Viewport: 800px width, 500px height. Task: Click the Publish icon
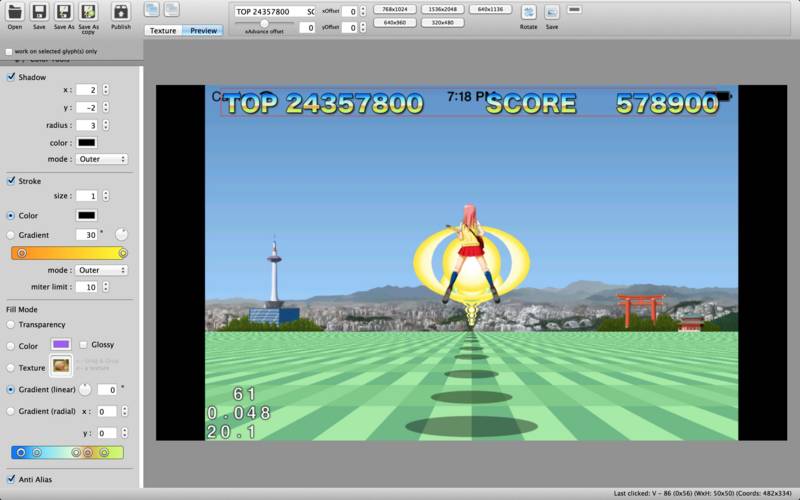point(121,12)
